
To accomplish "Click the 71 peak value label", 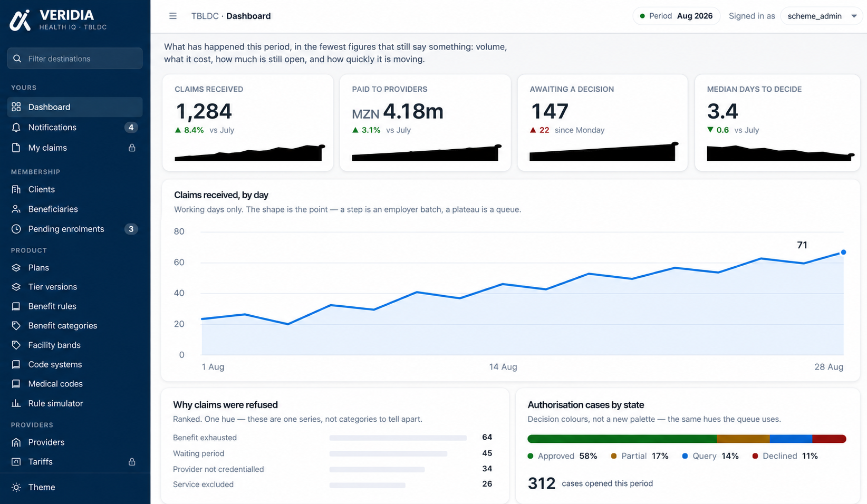I will (802, 245).
